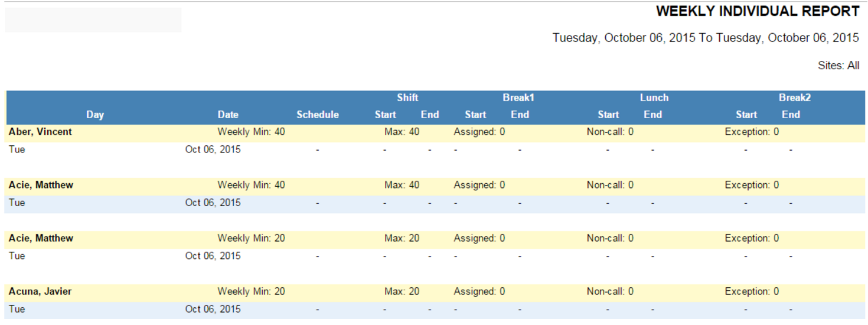The height and width of the screenshot is (325, 868).
Task: Select Exception: 0 for Aber, Vincent
Action: (x=752, y=132)
